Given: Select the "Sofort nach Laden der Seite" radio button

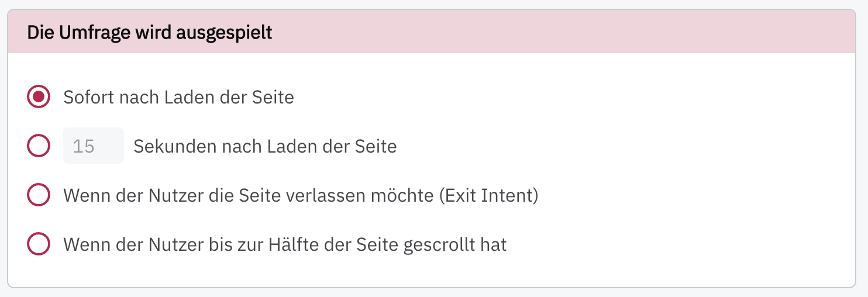Looking at the screenshot, I should (39, 97).
